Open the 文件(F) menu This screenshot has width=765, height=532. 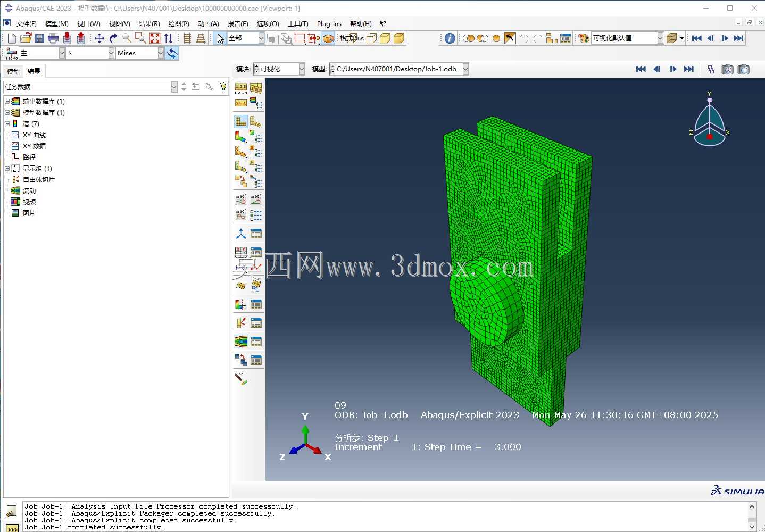[x=26, y=23]
